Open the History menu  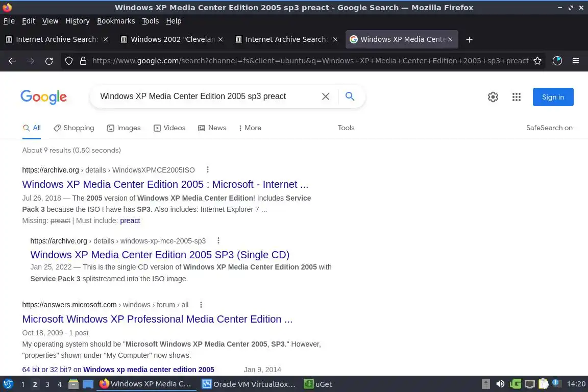[x=78, y=21]
